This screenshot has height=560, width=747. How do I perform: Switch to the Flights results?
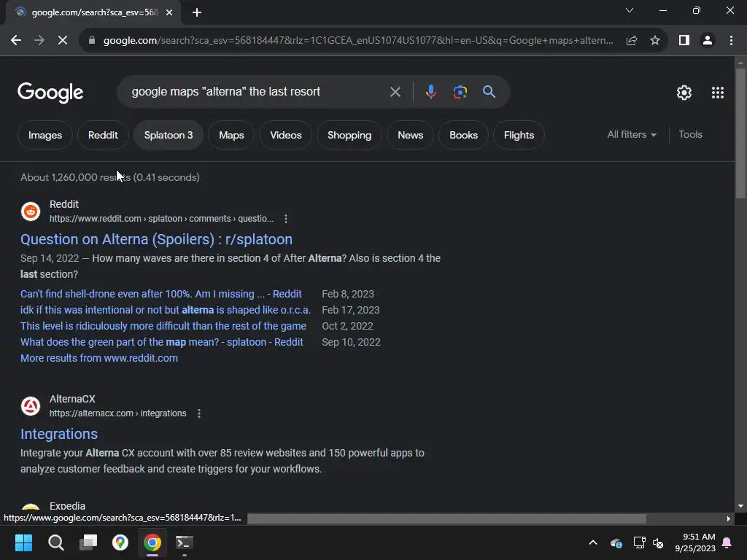pos(519,135)
